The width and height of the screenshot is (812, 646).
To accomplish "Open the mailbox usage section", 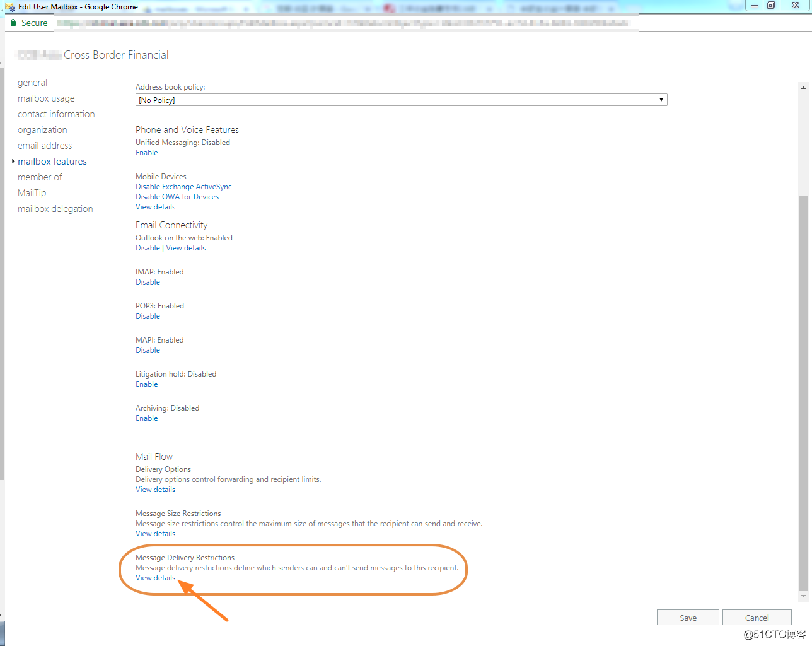I will [46, 98].
